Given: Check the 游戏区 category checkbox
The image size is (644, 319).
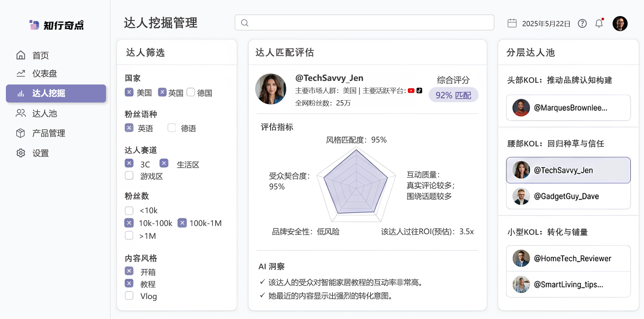Looking at the screenshot, I should click(x=129, y=176).
